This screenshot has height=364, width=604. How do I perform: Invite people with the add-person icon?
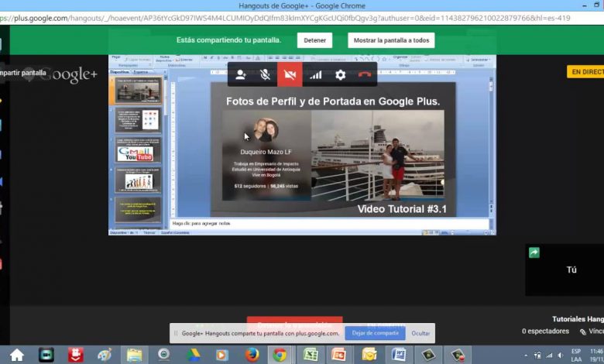click(241, 74)
